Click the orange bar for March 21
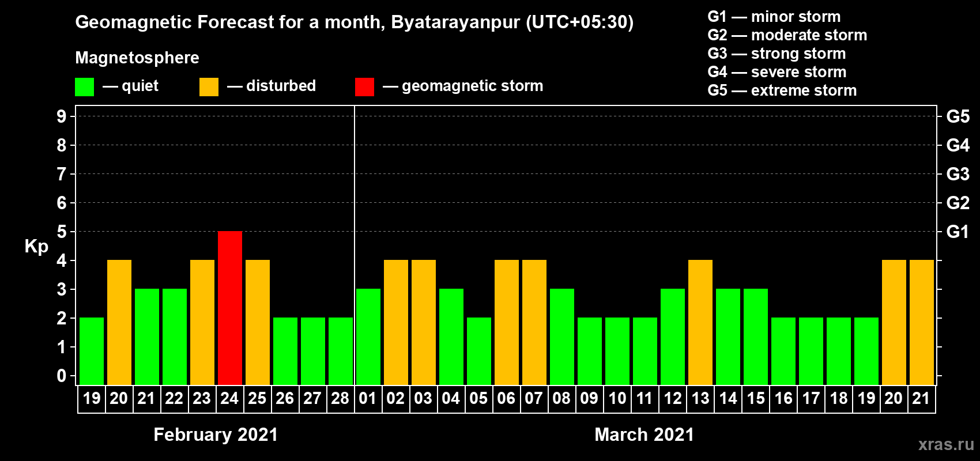The image size is (980, 461). pyautogui.click(x=922, y=322)
